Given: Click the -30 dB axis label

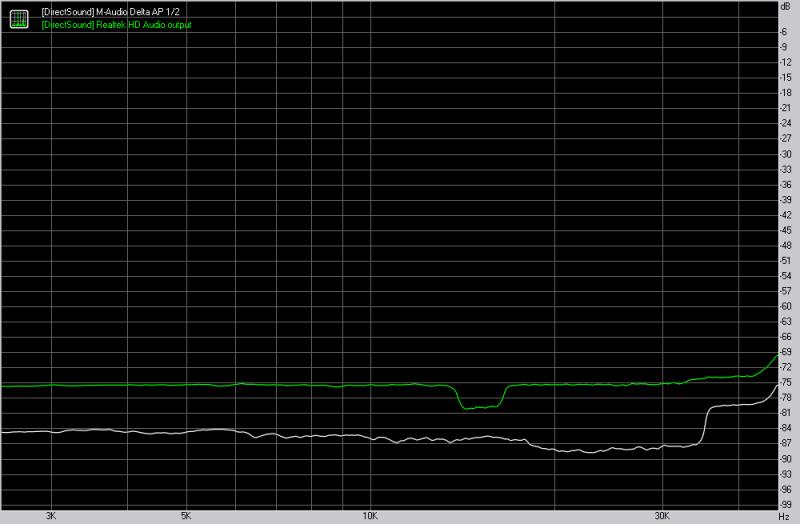Looking at the screenshot, I should pos(785,154).
